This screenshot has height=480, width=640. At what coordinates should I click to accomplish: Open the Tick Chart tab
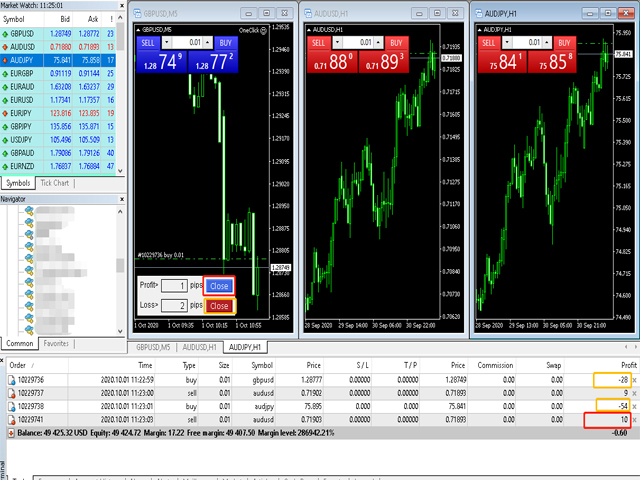(55, 183)
